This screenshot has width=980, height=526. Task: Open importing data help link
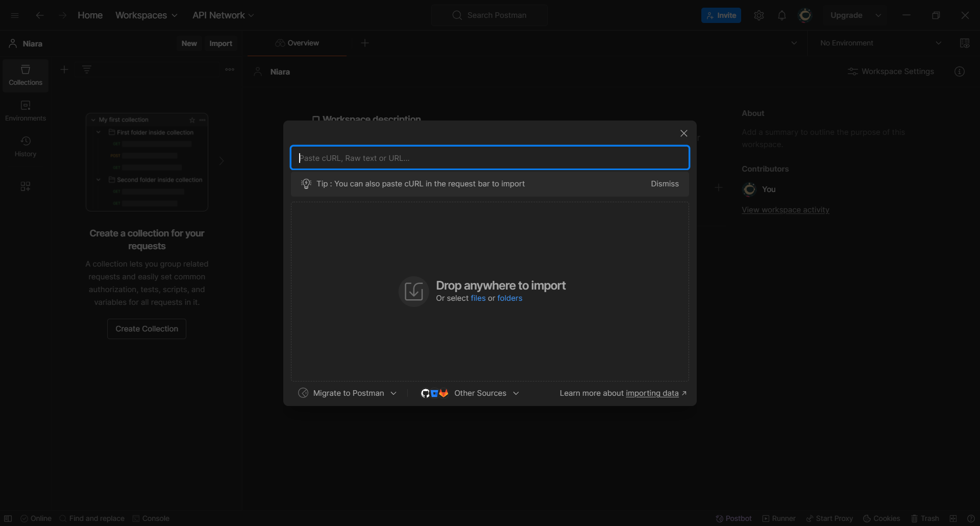(652, 393)
